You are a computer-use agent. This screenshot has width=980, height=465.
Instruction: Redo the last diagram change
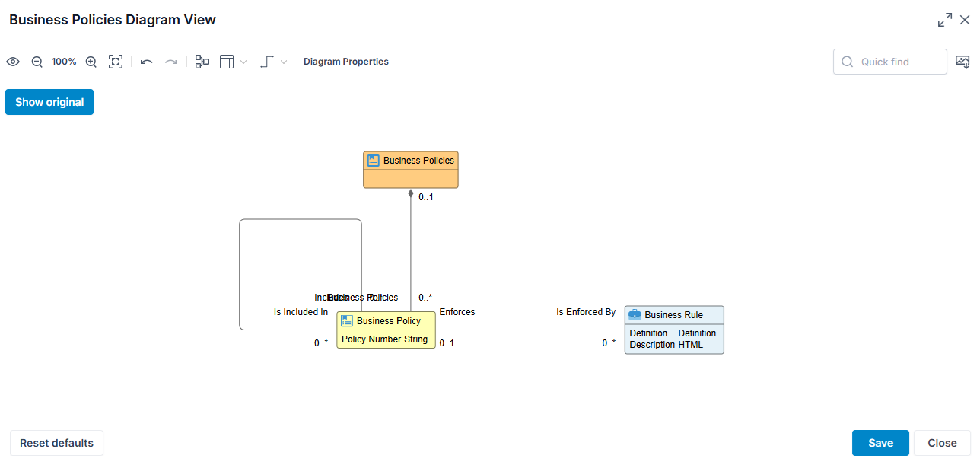point(171,62)
